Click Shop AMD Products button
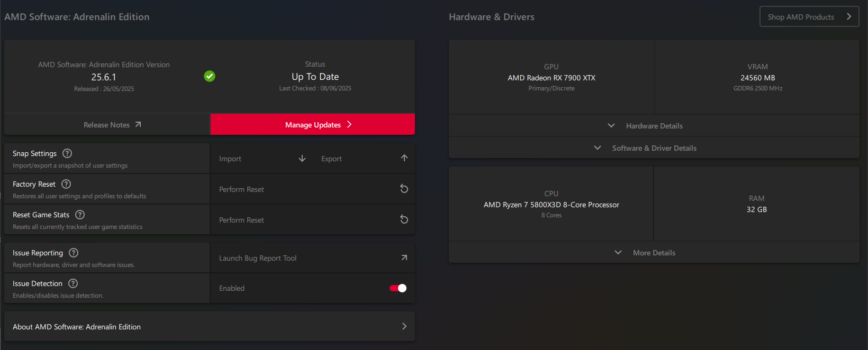The height and width of the screenshot is (350, 868). point(809,16)
